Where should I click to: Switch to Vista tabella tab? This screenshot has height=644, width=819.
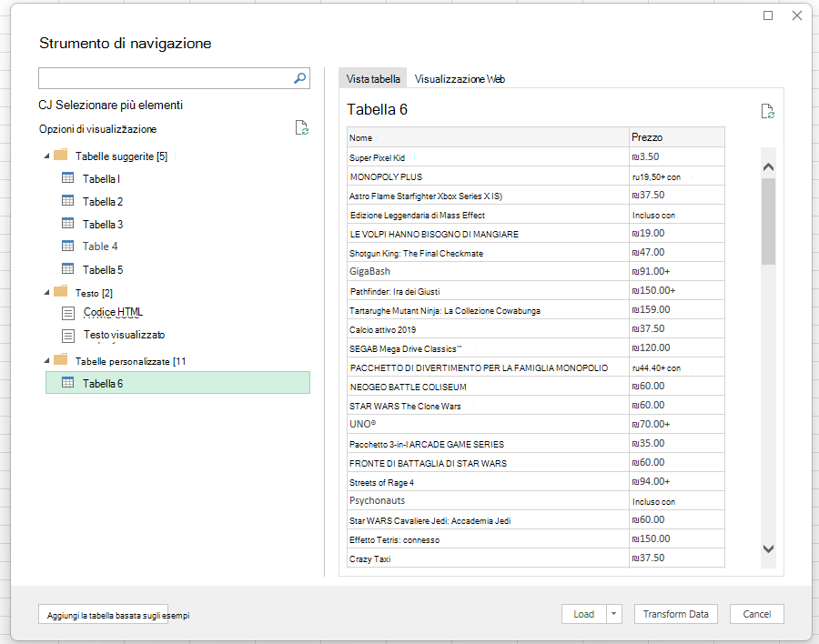tap(373, 79)
